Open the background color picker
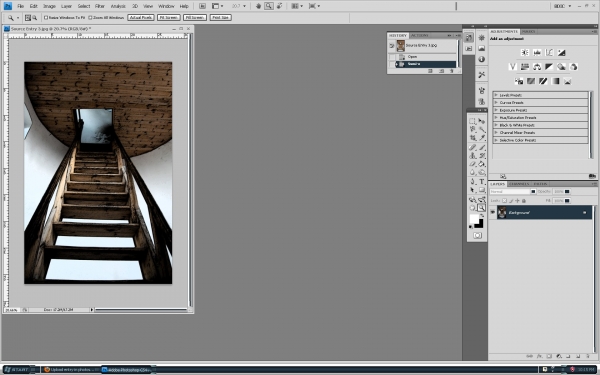This screenshot has width=600, height=375. pyautogui.click(x=479, y=224)
